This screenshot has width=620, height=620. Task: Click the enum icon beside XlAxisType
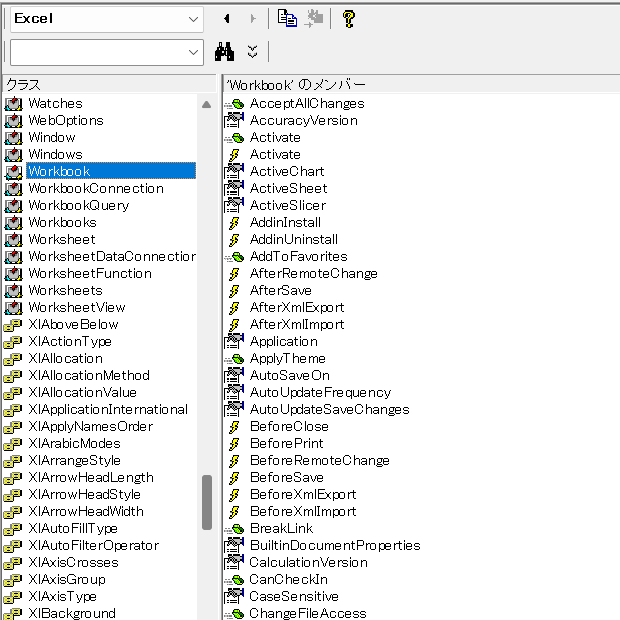(x=13, y=597)
